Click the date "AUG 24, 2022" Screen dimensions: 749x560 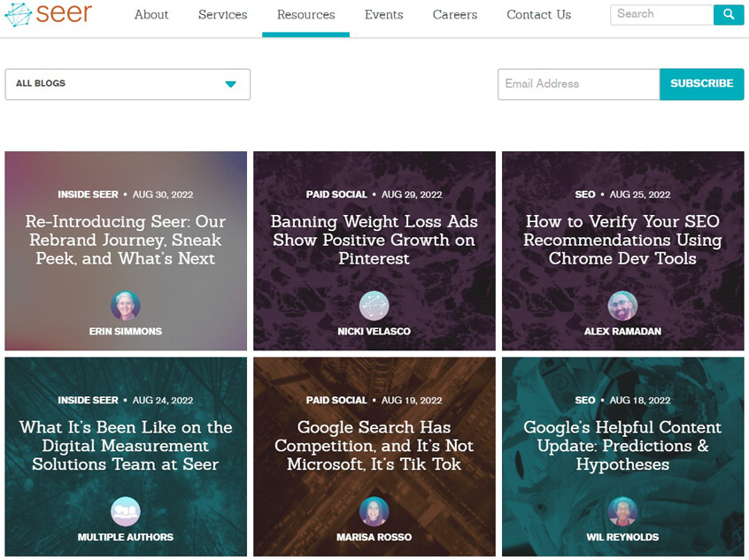pyautogui.click(x=163, y=400)
